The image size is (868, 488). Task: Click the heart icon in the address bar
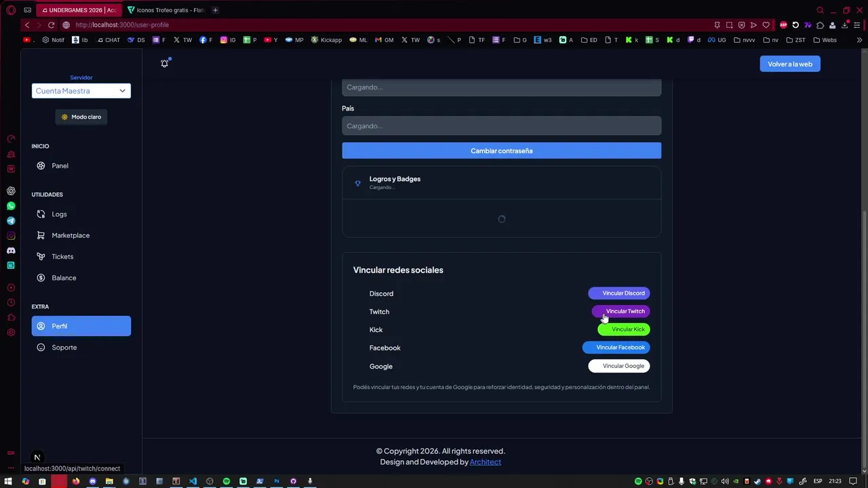pos(766,25)
